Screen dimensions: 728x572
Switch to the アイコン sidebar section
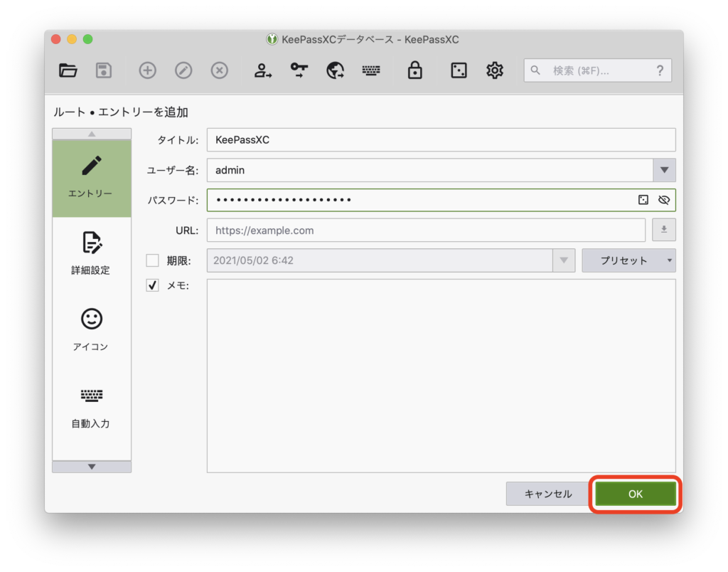pos(92,331)
